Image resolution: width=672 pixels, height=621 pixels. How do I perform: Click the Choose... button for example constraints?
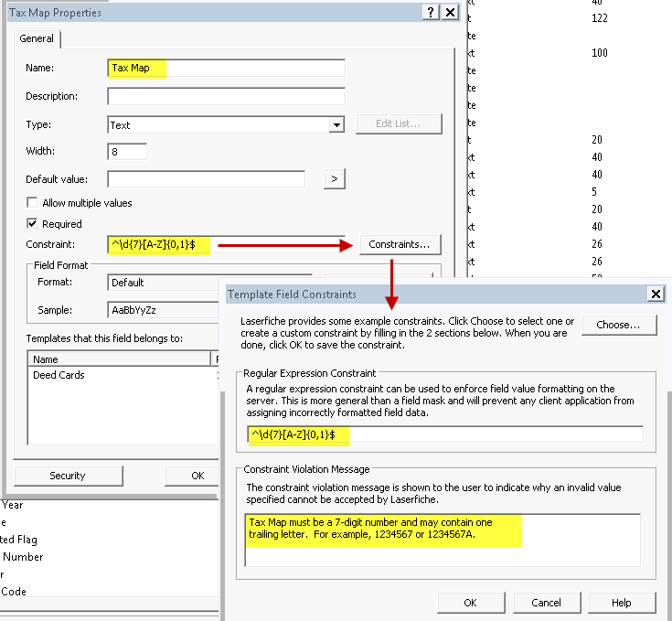point(619,325)
